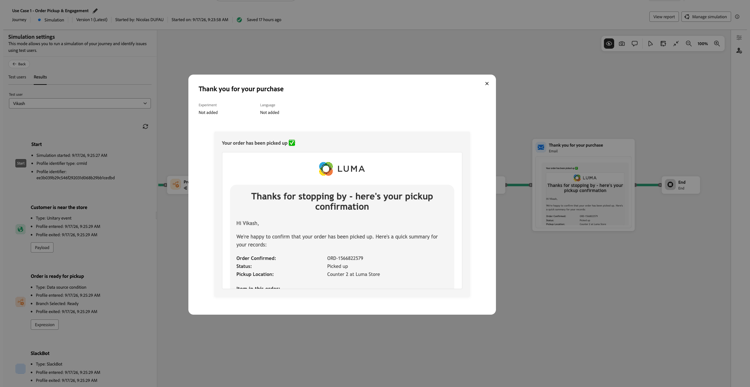The image size is (750, 387).
Task: Click the Hi Vikash greeting in email
Action: click(248, 223)
